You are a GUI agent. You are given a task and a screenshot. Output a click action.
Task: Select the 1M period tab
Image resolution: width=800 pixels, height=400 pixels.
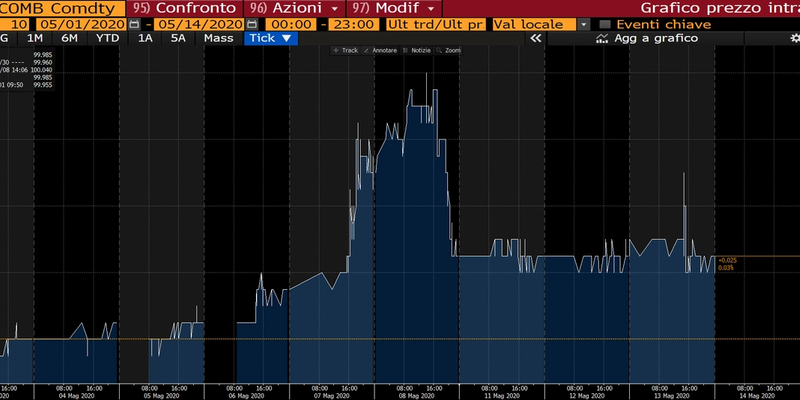pos(35,38)
